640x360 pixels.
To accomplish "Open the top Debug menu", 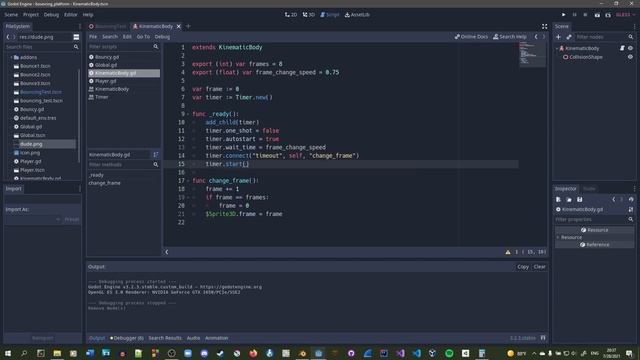I will [51, 15].
